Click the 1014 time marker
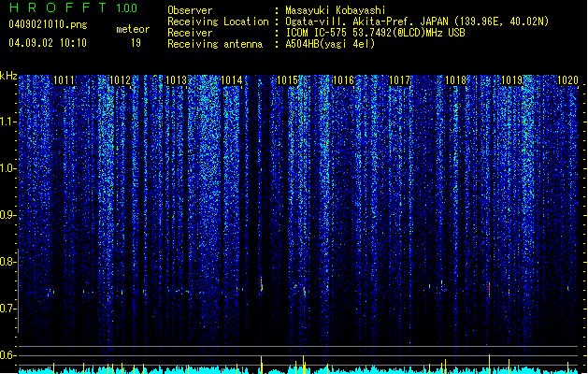This screenshot has width=588, height=374. point(232,80)
